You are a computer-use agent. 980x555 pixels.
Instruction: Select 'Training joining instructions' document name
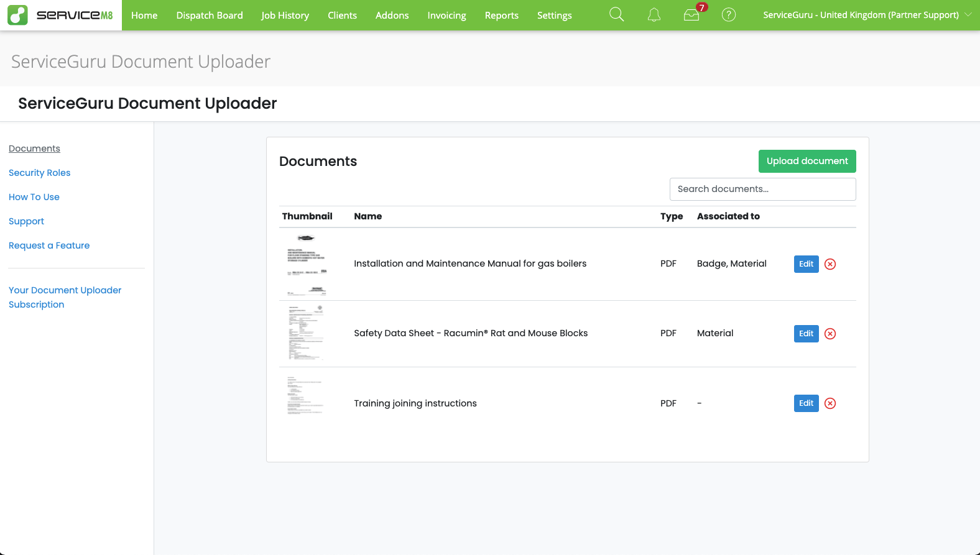415,403
